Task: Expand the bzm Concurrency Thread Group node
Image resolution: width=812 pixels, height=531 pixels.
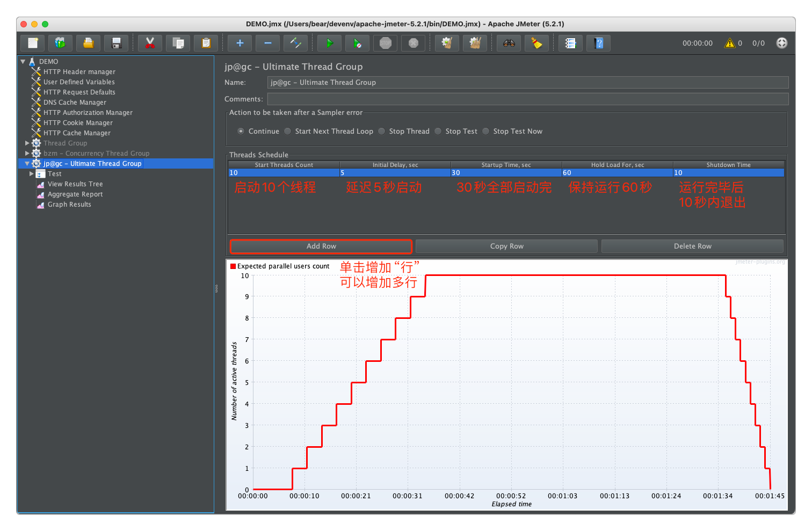Action: [27, 153]
